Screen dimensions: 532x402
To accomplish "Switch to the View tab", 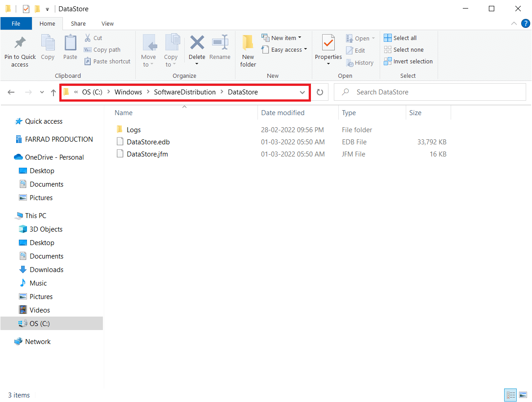I will click(x=107, y=23).
